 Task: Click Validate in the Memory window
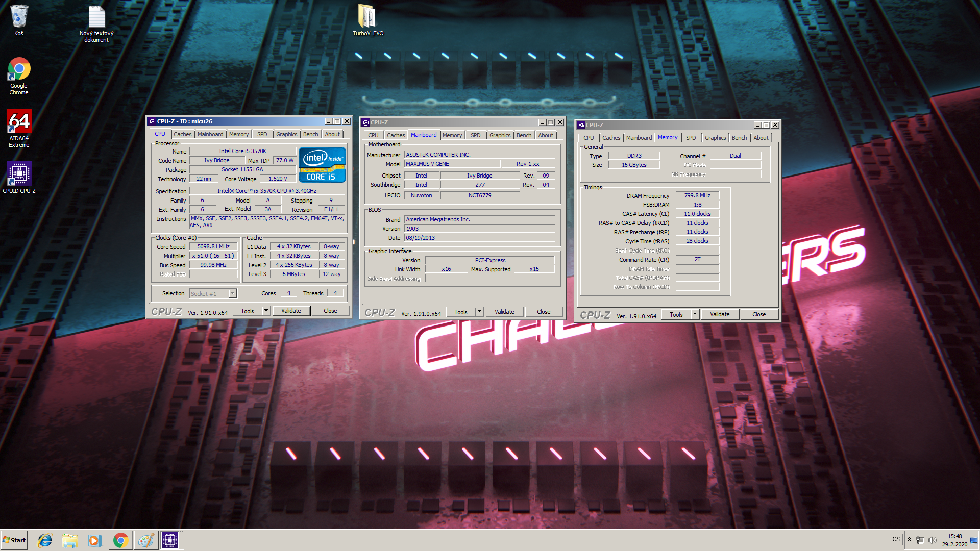720,314
